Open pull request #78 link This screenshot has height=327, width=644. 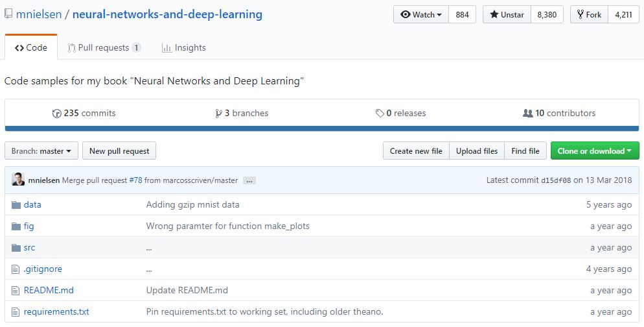tap(135, 180)
